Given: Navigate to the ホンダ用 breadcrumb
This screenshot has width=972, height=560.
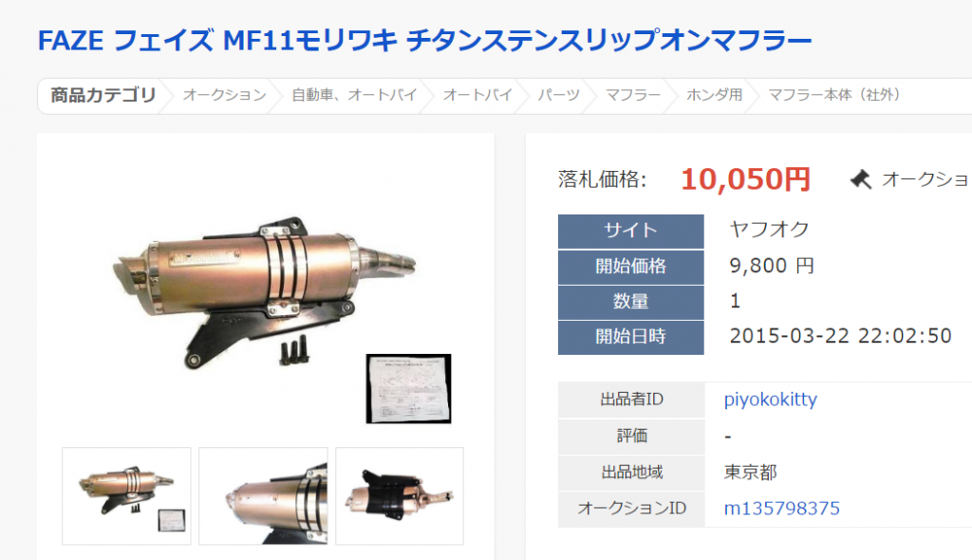Looking at the screenshot, I should click(714, 95).
